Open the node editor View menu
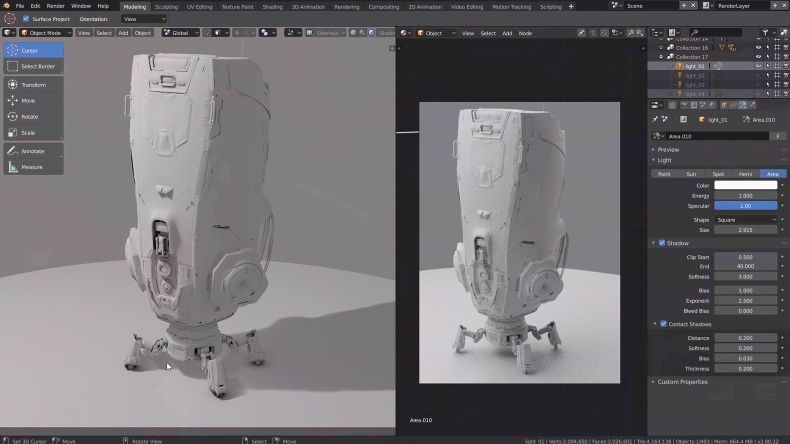 point(468,33)
